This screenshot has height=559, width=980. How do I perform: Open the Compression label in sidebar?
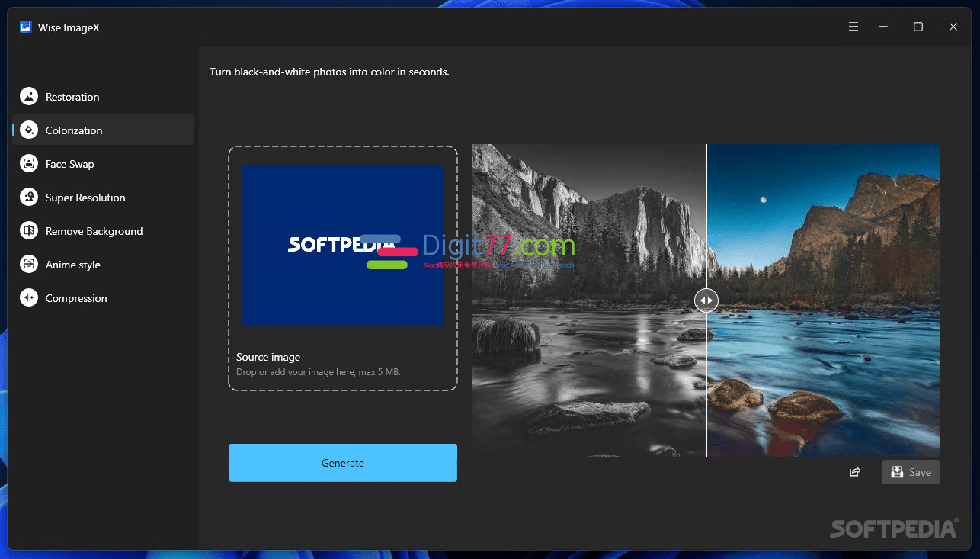click(x=76, y=298)
